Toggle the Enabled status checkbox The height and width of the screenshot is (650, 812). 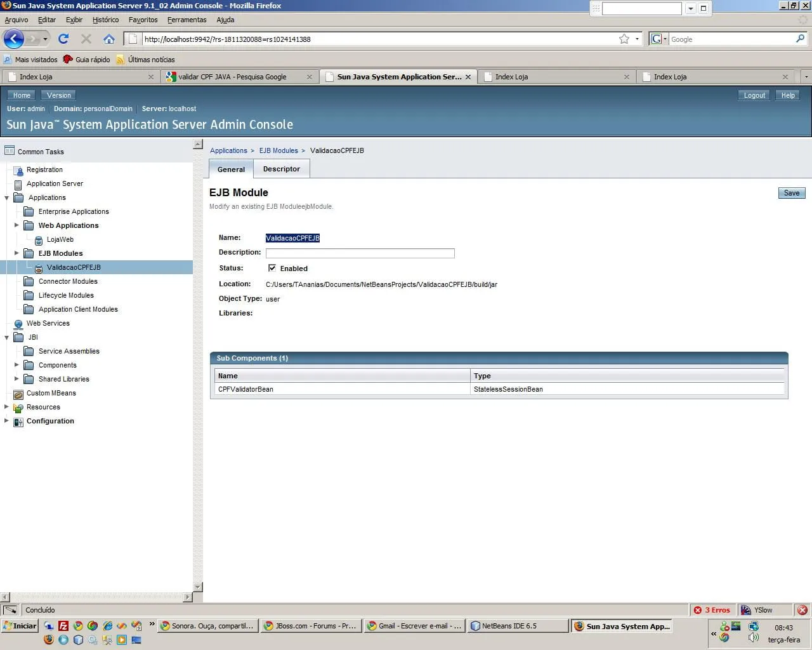point(272,268)
